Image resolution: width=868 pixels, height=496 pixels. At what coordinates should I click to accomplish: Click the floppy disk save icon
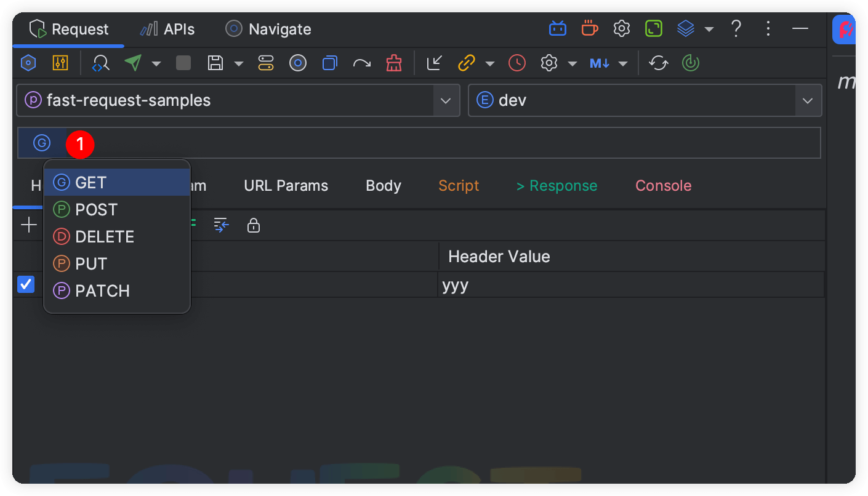click(x=215, y=63)
